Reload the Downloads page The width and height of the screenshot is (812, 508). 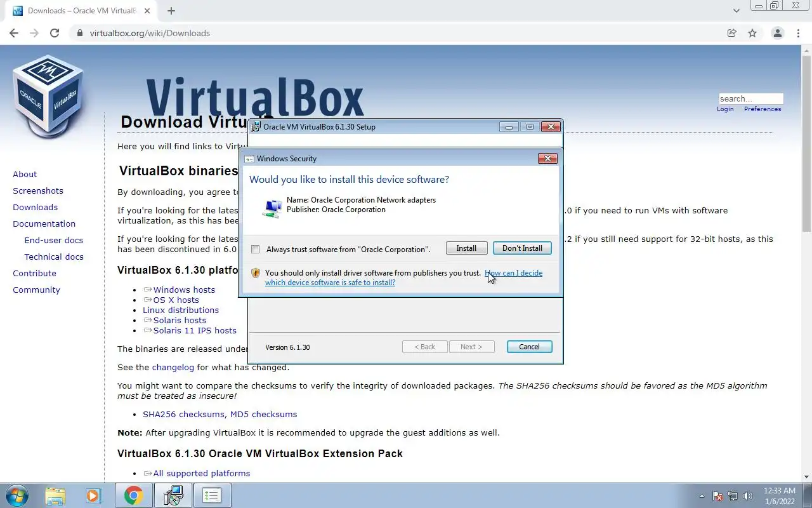(55, 33)
